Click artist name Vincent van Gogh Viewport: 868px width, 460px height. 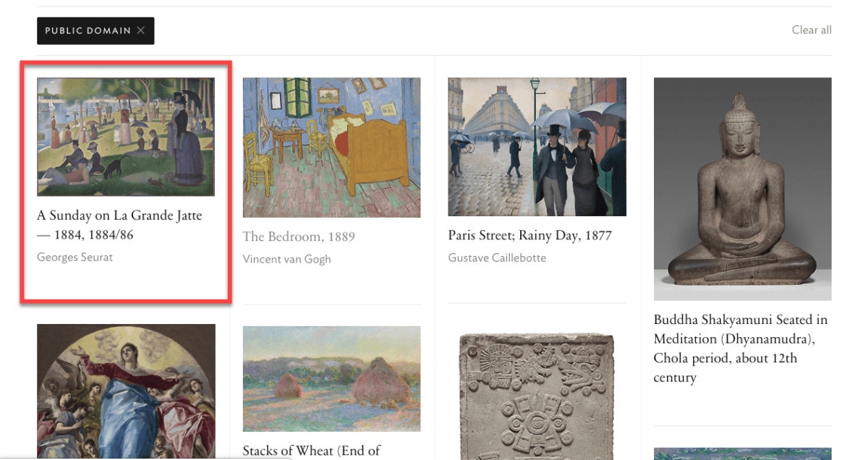pos(287,259)
